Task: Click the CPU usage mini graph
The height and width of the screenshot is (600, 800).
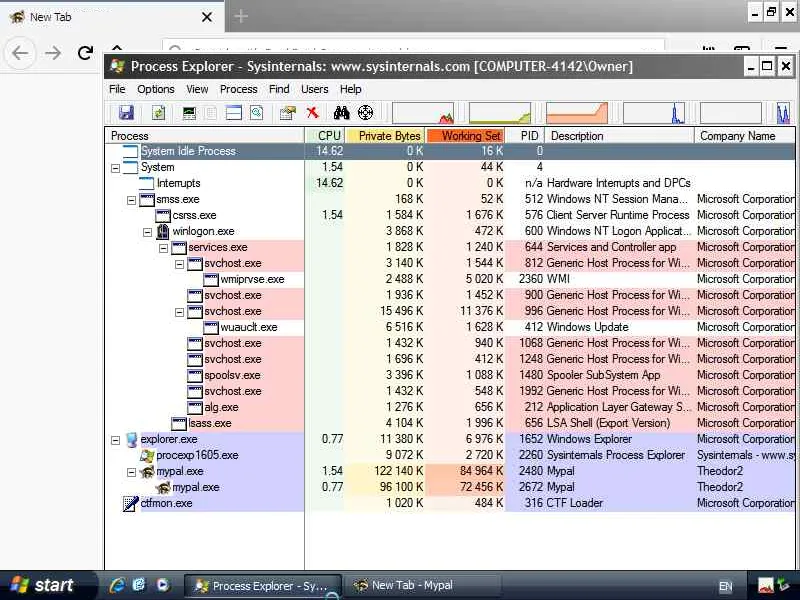Action: tap(423, 113)
